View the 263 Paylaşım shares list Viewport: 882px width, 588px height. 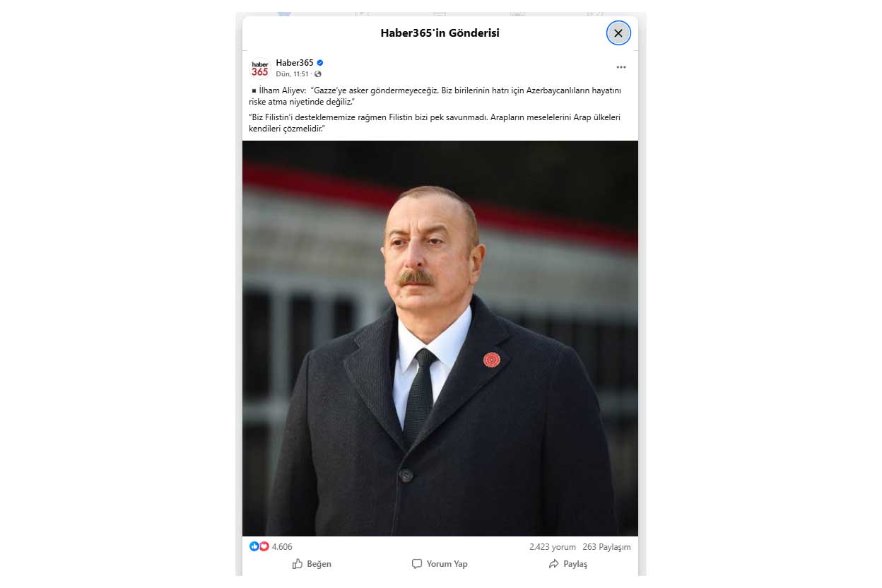tap(606, 547)
